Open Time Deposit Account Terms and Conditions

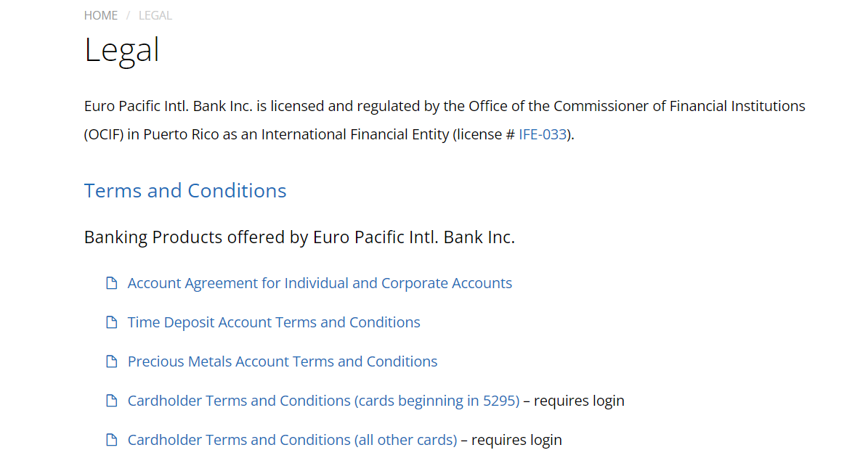coord(274,322)
